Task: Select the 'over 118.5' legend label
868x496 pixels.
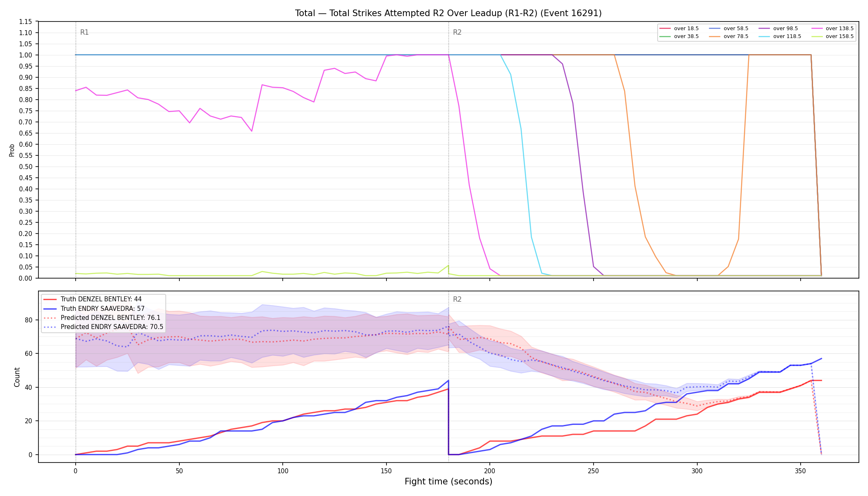Action: click(x=787, y=36)
